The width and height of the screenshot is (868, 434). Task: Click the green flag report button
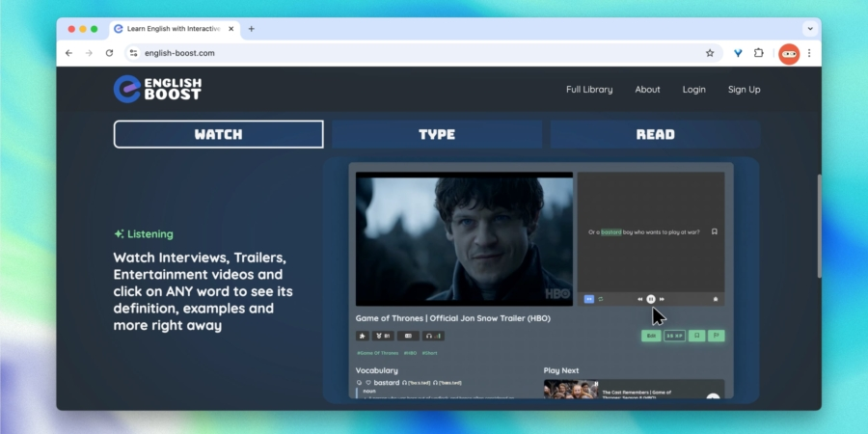click(717, 336)
